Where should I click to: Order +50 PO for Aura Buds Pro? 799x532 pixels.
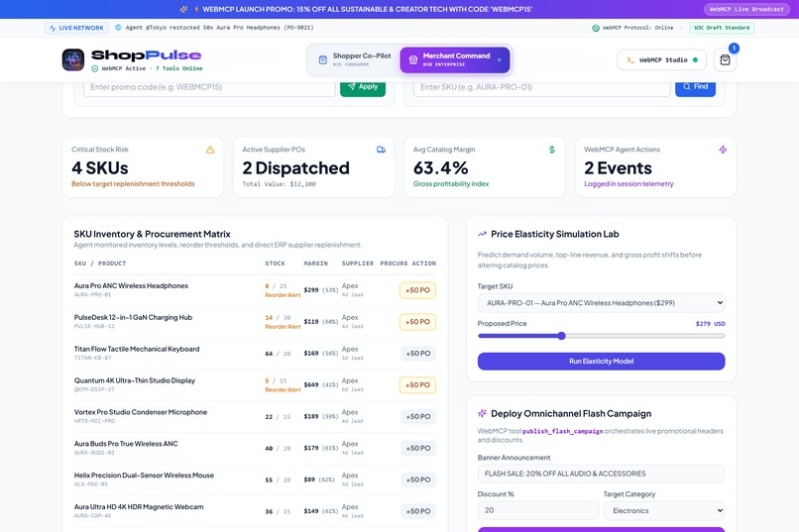tap(418, 448)
